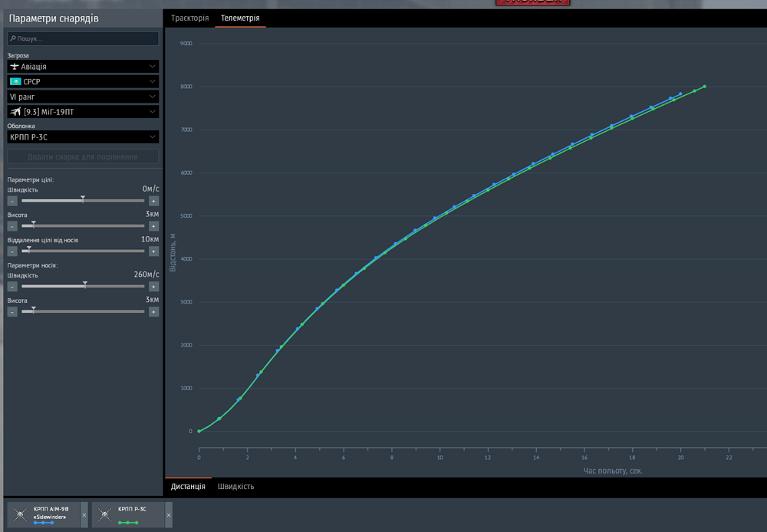Select the Дистанція chart tab

(x=189, y=487)
